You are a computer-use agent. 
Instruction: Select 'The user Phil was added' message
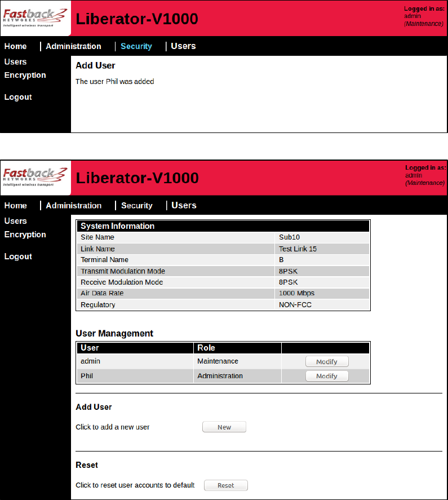tap(115, 82)
